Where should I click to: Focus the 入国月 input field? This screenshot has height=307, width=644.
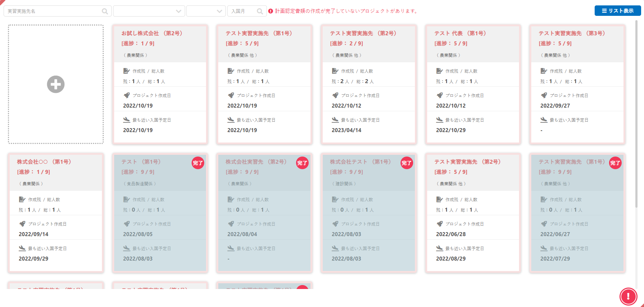coord(242,11)
